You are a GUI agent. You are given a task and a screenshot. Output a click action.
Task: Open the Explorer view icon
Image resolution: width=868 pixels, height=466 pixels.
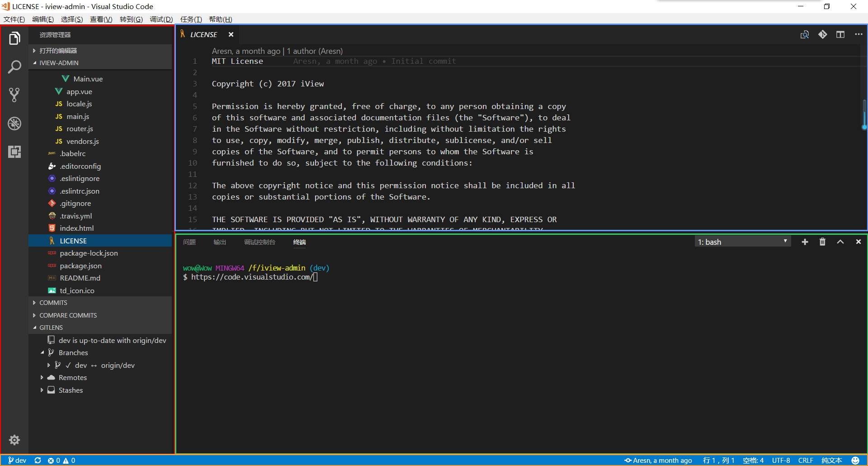pyautogui.click(x=14, y=39)
